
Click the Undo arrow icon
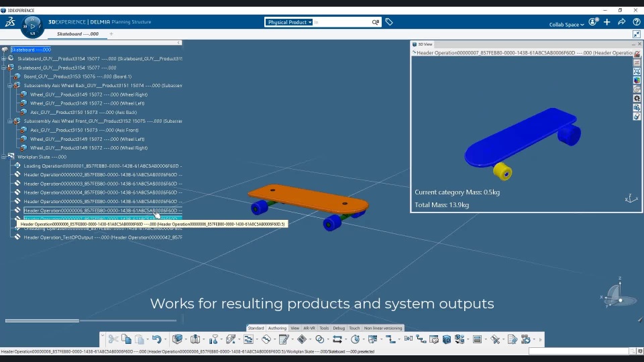156,339
